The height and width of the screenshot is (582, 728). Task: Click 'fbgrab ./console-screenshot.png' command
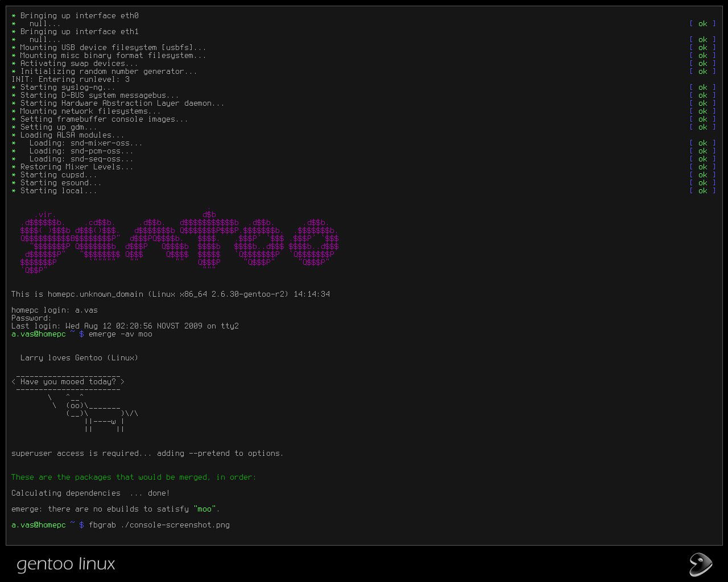point(159,525)
